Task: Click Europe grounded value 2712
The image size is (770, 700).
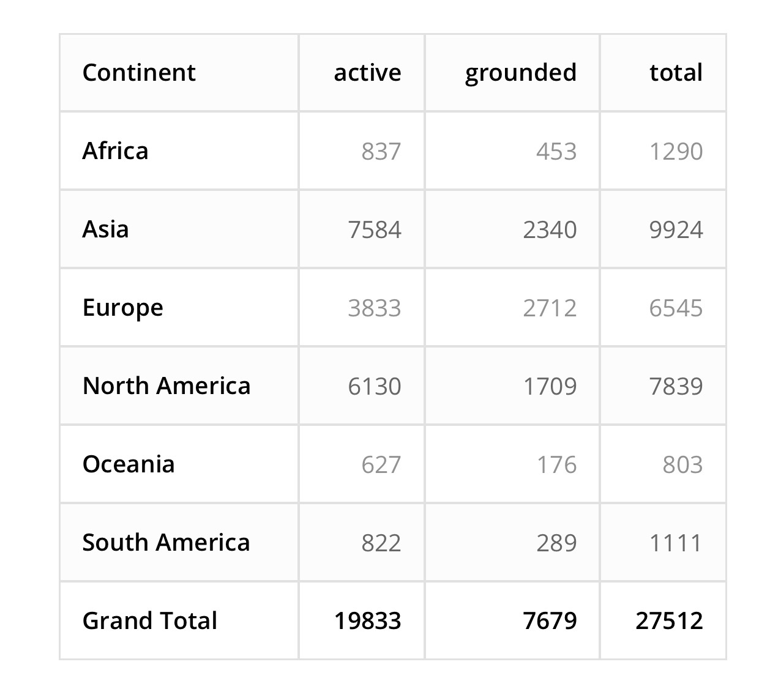Action: point(550,308)
